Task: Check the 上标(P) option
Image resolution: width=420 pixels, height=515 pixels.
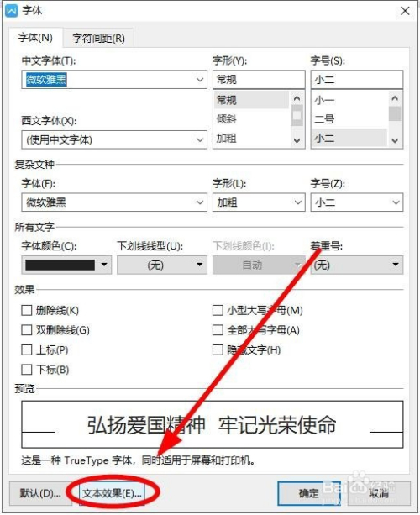Action: pos(27,349)
